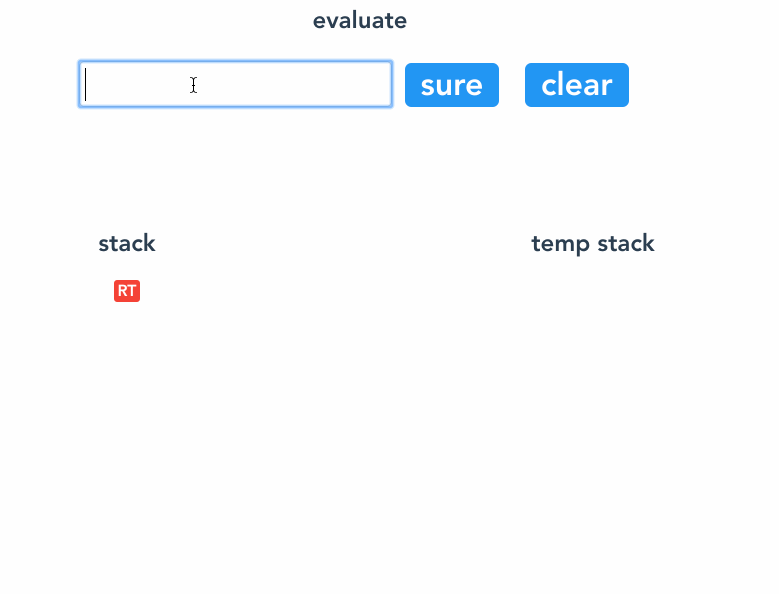Select the evaluate heading text
Viewport: 779px width, 594px height.
[x=360, y=21]
